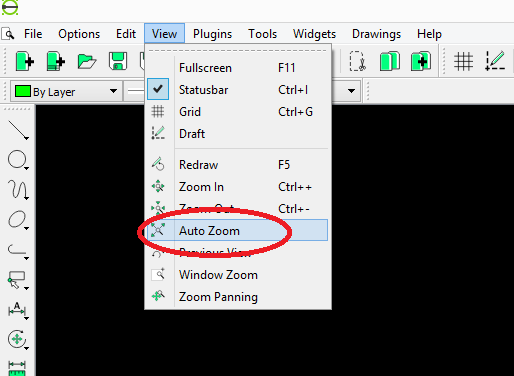The width and height of the screenshot is (514, 376).
Task: Open the Plugins menu
Action: coord(212,34)
